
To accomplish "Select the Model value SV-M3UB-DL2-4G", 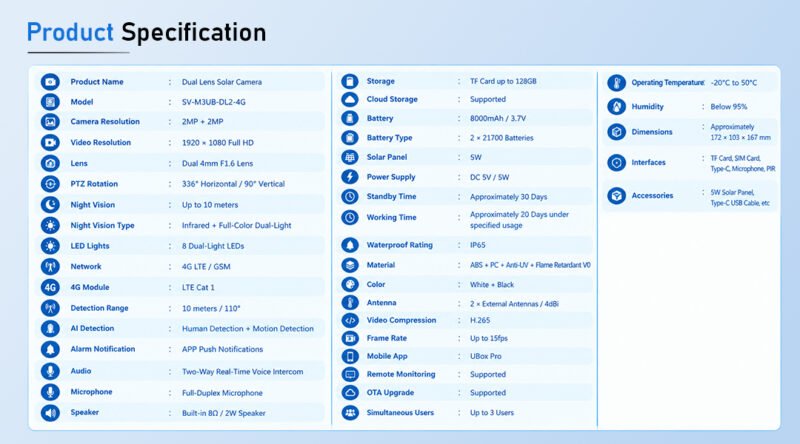I will [214, 102].
